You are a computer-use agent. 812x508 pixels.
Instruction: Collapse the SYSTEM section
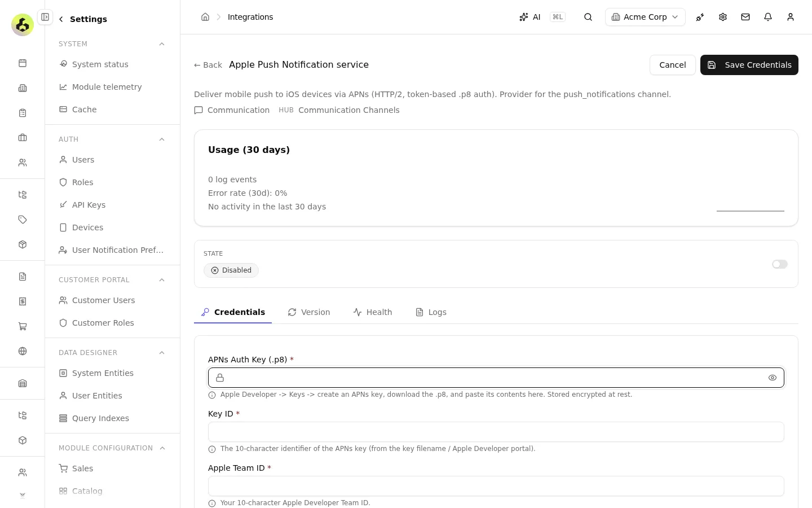coord(162,44)
